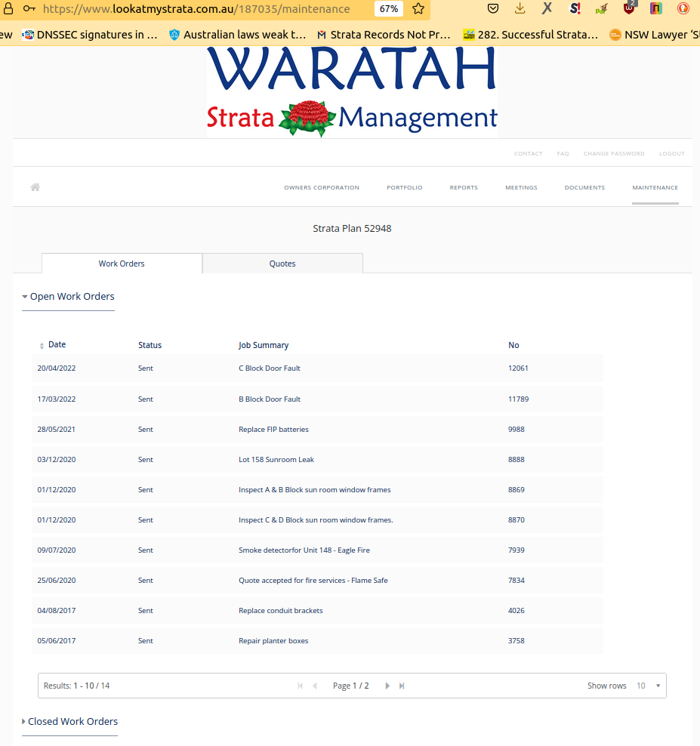Open the DNSSEC signatures bookmark
This screenshot has height=746, width=700.
coord(91,35)
